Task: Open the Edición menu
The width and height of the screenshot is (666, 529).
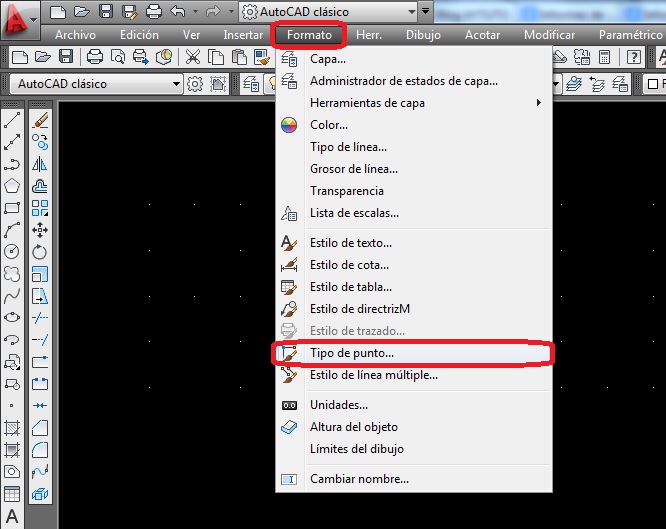Action: [139, 35]
